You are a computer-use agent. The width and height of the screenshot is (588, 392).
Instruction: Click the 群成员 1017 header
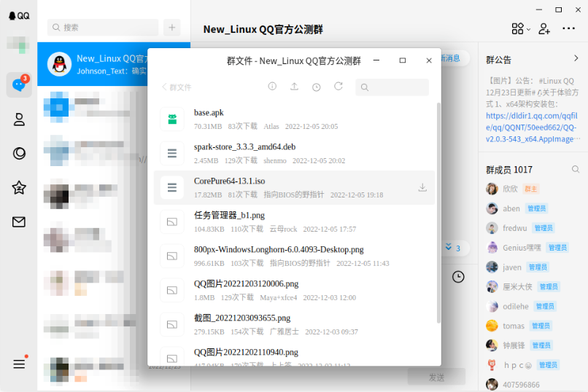click(x=509, y=170)
